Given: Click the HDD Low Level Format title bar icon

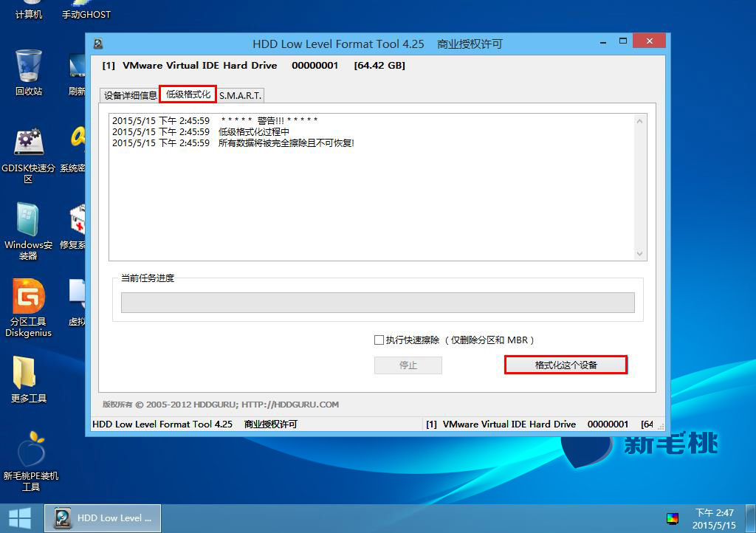Looking at the screenshot, I should (x=98, y=44).
